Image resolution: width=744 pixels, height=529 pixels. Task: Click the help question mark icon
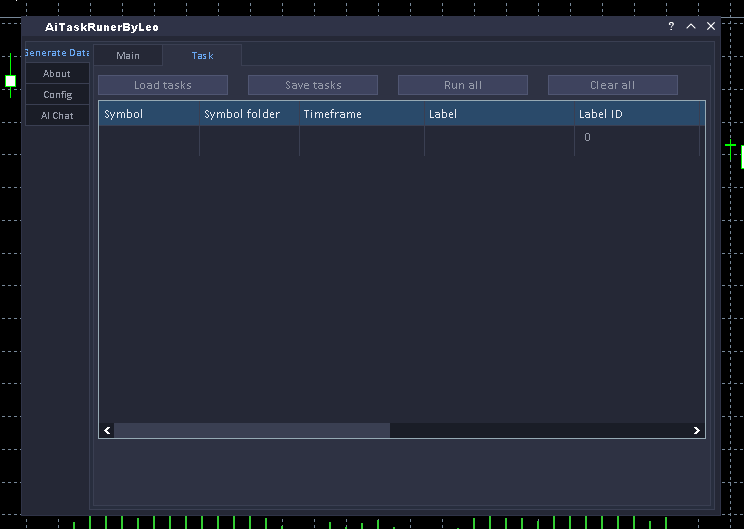pos(671,27)
